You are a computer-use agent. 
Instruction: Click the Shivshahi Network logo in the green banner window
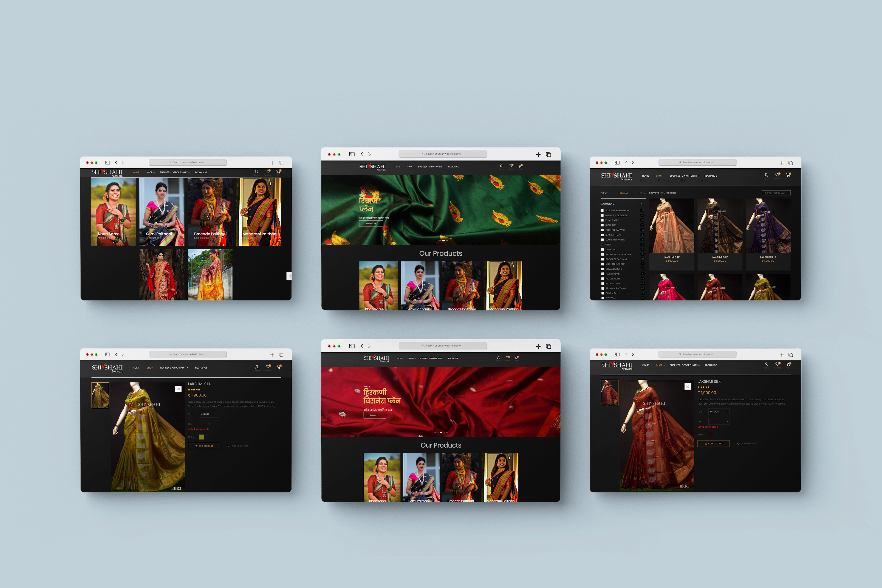coord(372,167)
